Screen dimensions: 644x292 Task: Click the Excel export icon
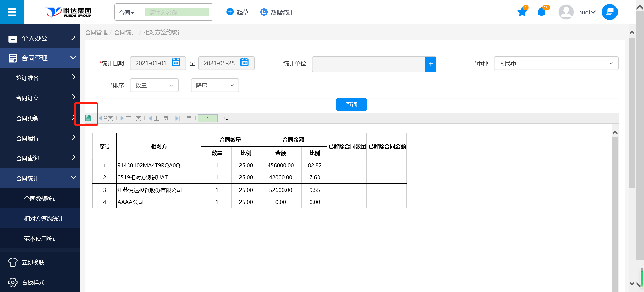(x=88, y=118)
